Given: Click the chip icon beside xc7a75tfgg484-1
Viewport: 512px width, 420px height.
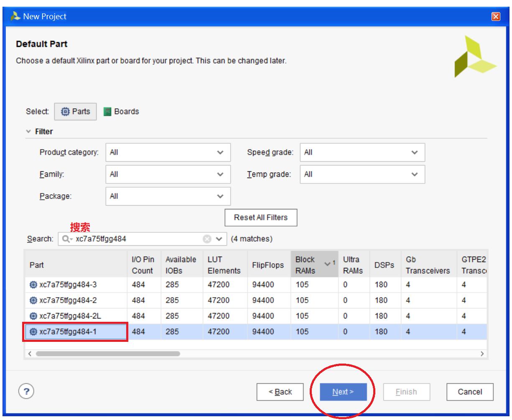Looking at the screenshot, I should (33, 332).
